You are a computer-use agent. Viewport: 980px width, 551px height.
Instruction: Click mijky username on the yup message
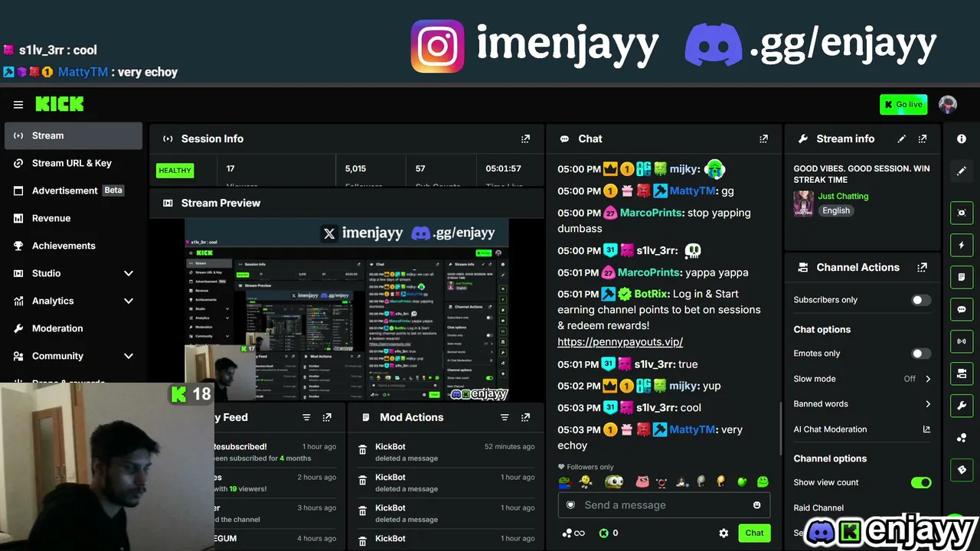684,386
